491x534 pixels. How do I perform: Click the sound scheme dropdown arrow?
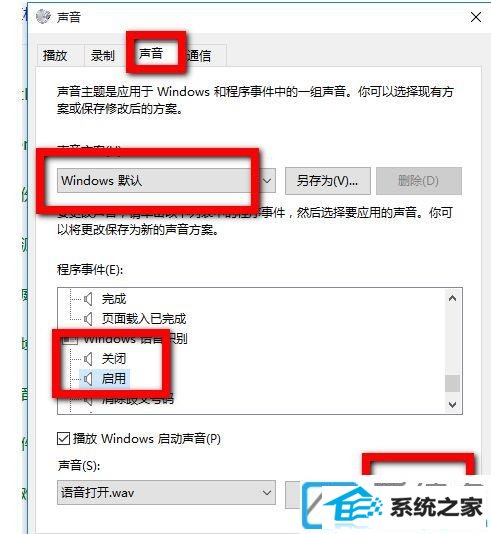pos(267,180)
